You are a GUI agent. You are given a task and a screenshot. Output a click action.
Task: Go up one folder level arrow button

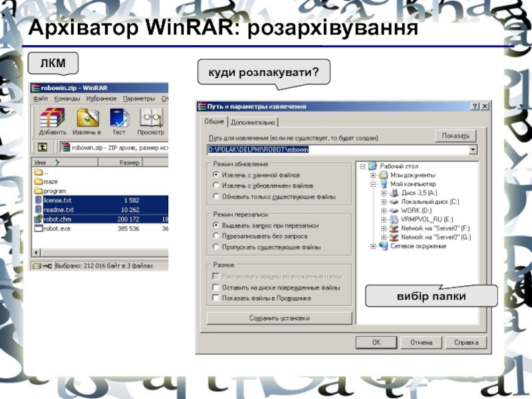(x=43, y=147)
